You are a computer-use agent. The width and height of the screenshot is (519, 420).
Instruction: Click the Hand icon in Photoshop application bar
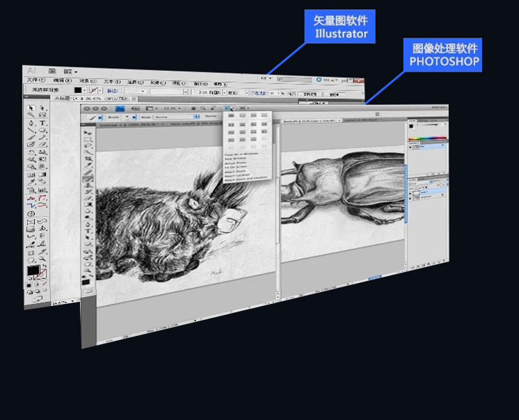pyautogui.click(x=193, y=108)
